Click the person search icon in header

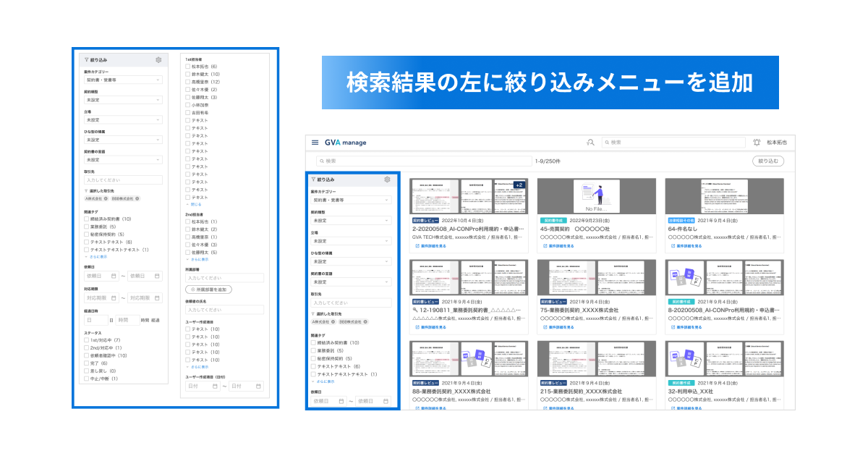pos(590,143)
